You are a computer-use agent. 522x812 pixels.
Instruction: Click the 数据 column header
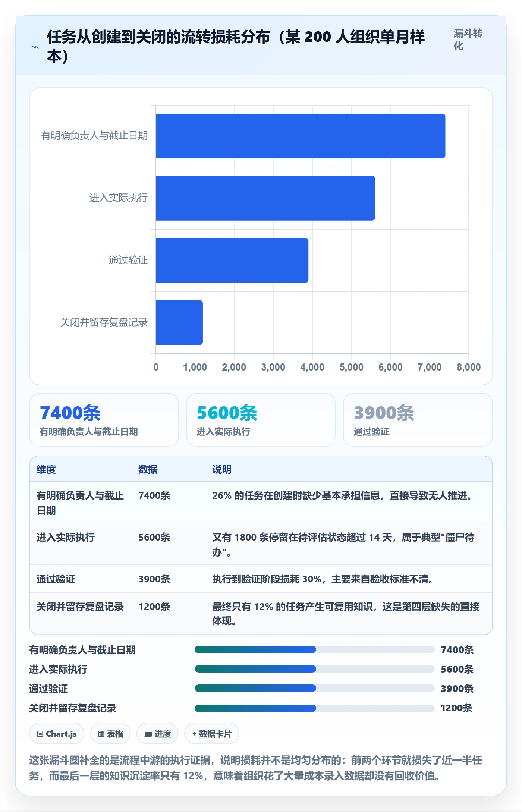148,469
